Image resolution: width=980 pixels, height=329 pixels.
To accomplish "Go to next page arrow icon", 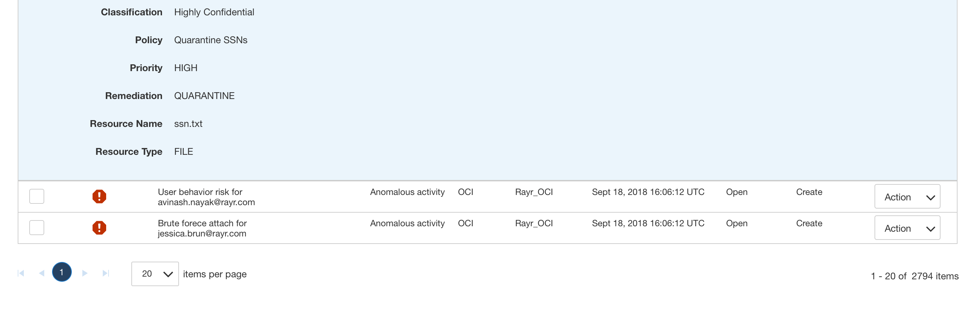I will tap(85, 273).
